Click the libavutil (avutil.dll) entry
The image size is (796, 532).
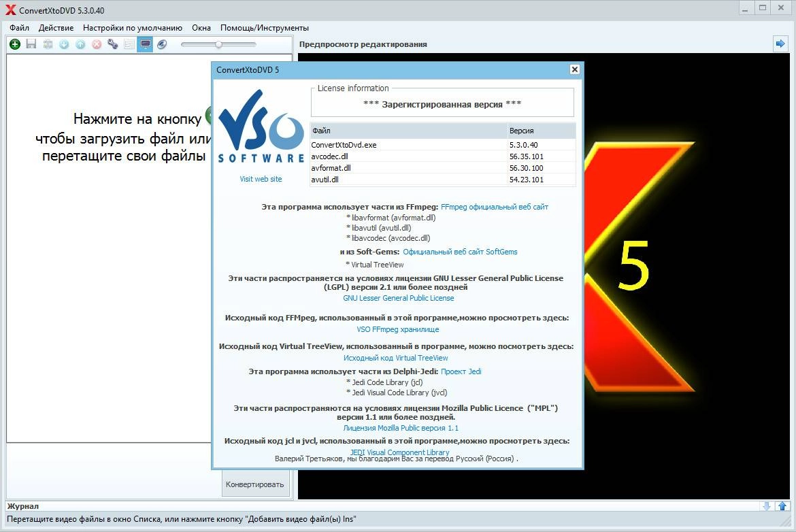(x=379, y=228)
